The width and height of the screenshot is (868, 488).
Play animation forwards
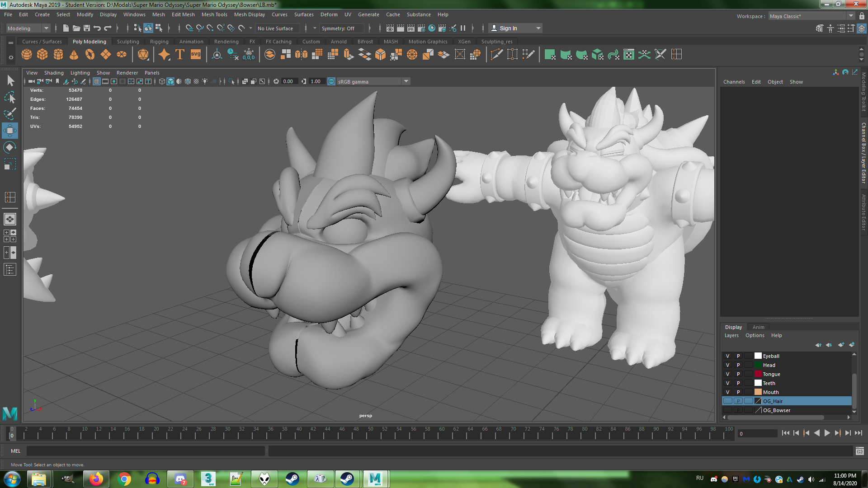(827, 433)
